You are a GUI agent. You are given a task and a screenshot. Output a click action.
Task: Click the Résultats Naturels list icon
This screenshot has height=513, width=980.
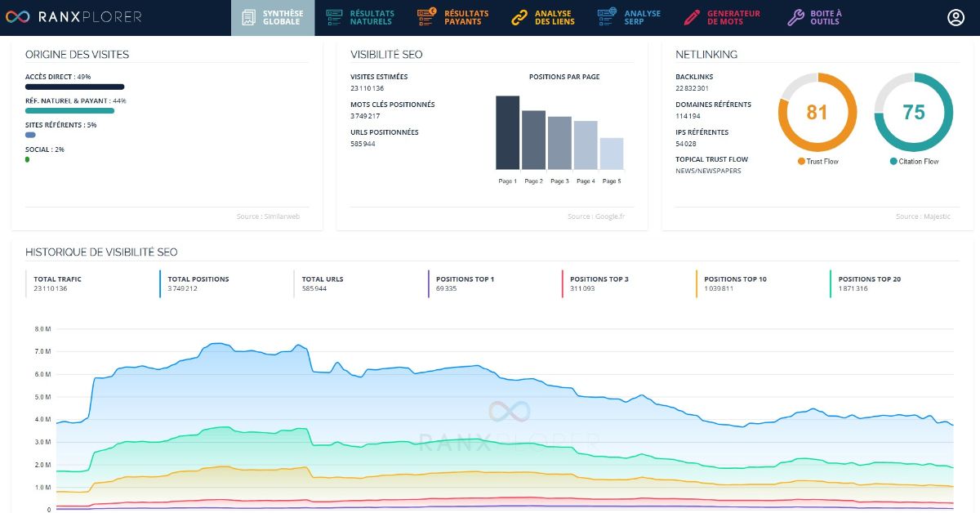pos(334,17)
